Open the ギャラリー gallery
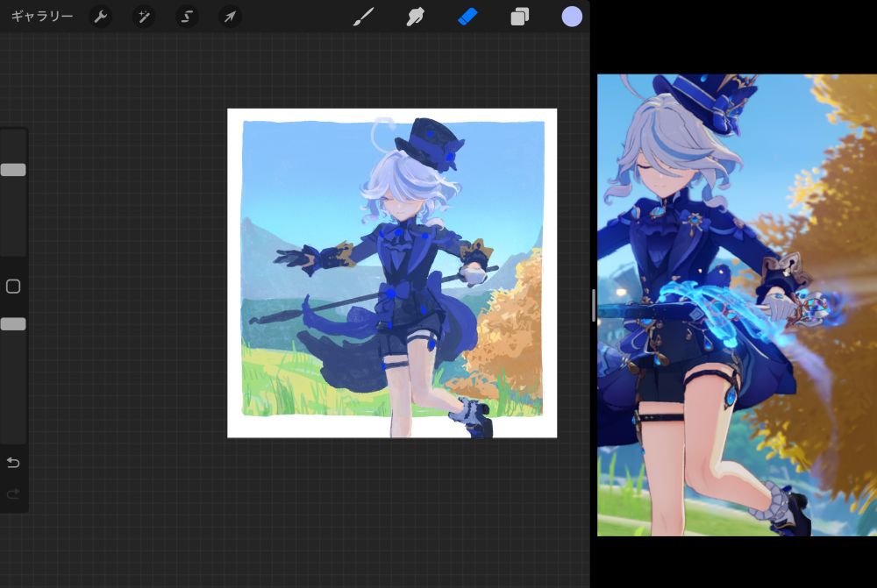Viewport: 877px width, 588px height. tap(42, 17)
